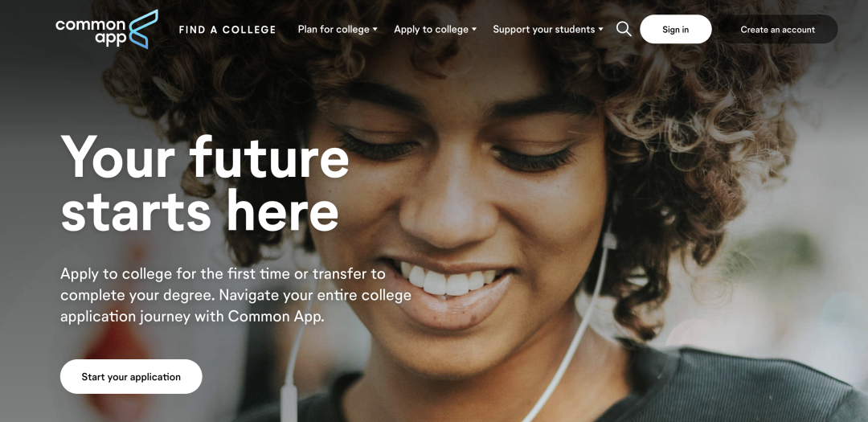This screenshot has width=868, height=422.
Task: Select the Plan for college menu label
Action: [334, 30]
